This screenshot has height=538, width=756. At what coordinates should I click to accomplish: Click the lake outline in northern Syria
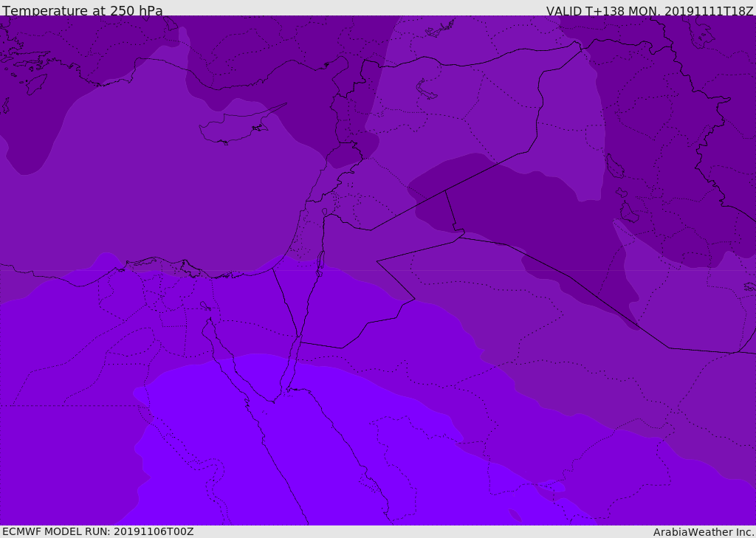click(427, 90)
